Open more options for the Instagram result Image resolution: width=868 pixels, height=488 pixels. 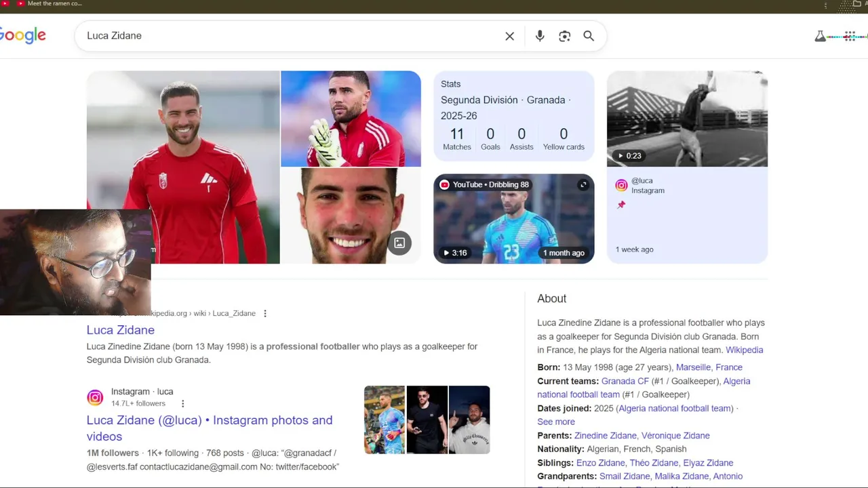[182, 403]
